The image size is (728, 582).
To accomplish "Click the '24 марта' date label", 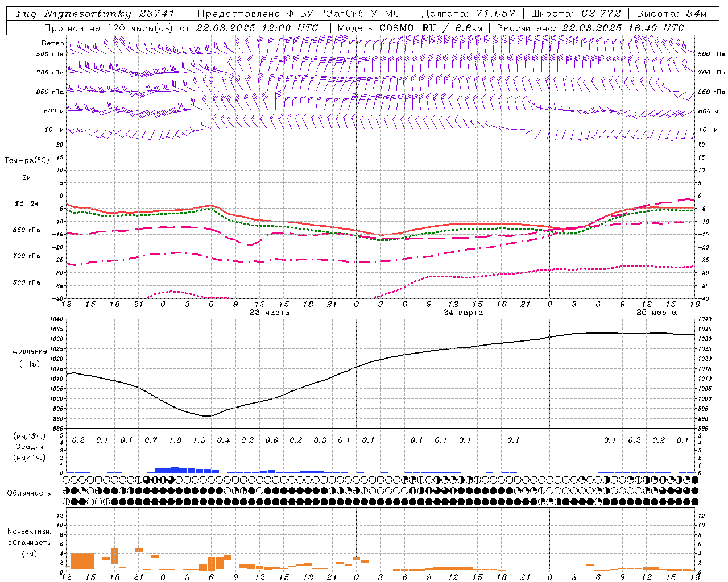I will pos(463,313).
